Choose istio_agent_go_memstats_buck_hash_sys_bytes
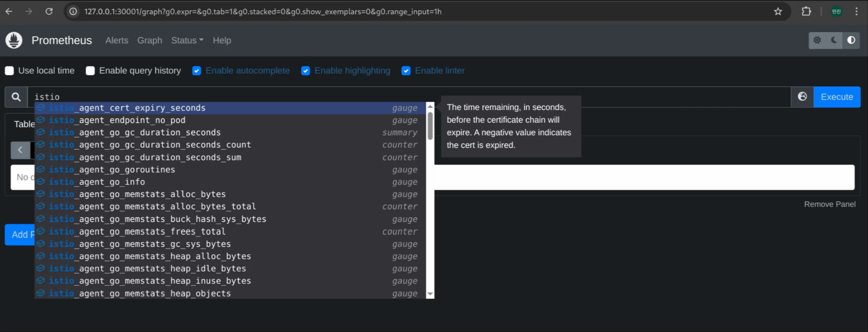This screenshot has width=868, height=332. click(230, 219)
